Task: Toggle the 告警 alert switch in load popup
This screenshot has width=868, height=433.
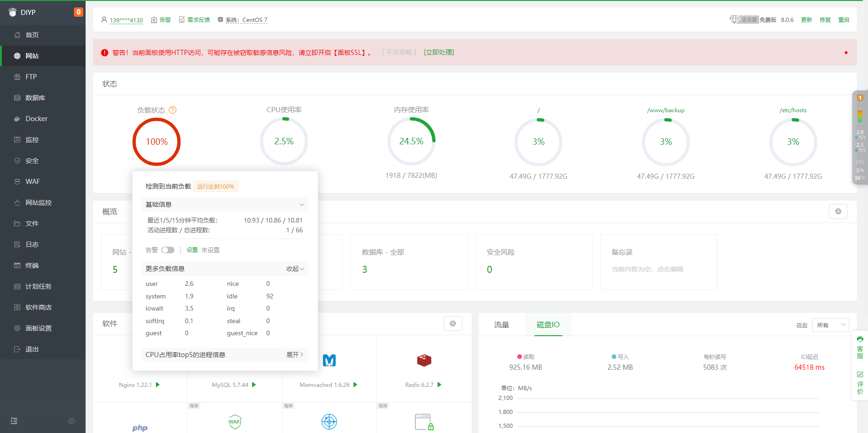Action: pos(168,250)
